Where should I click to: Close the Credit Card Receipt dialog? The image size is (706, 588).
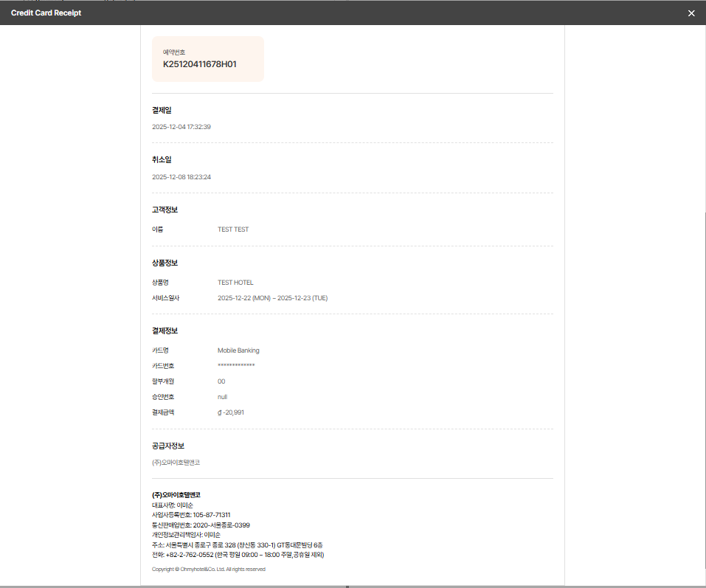(691, 13)
